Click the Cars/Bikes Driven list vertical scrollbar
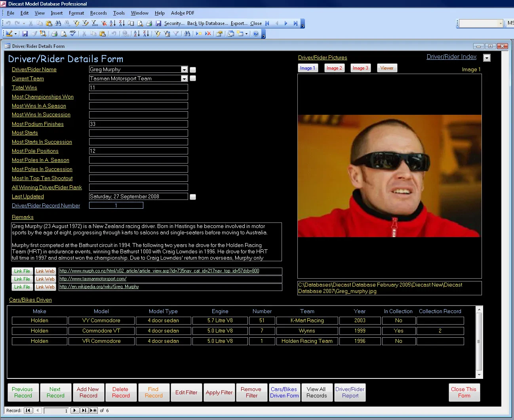The width and height of the screenshot is (514, 420). tap(479, 342)
